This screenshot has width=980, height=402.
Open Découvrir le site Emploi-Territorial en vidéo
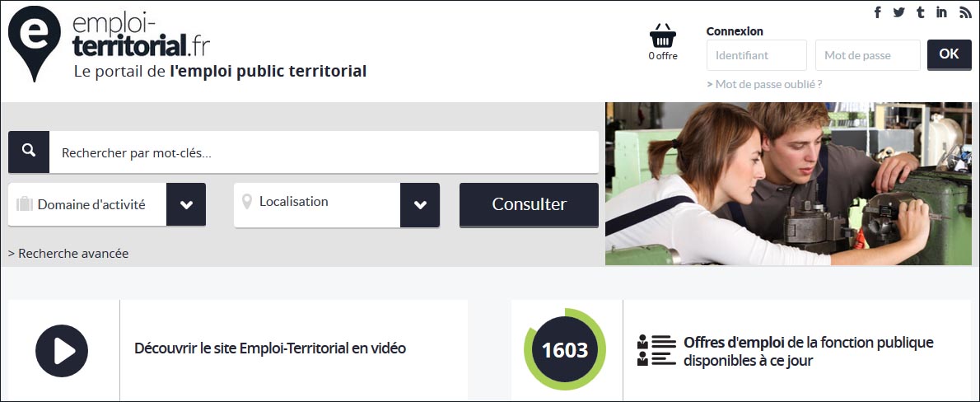point(270,348)
